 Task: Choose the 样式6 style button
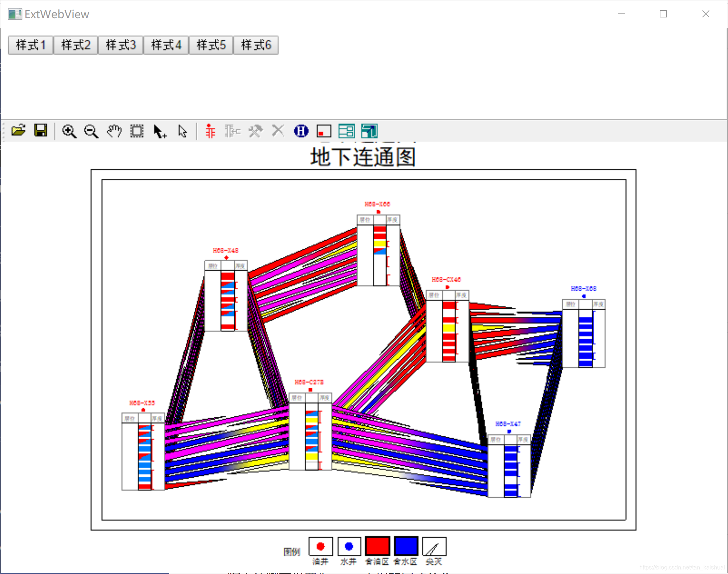(256, 45)
